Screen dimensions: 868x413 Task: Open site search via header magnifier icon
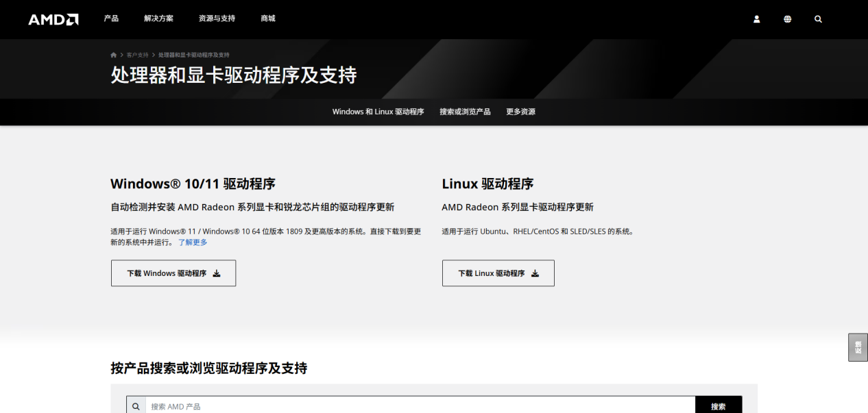(818, 19)
